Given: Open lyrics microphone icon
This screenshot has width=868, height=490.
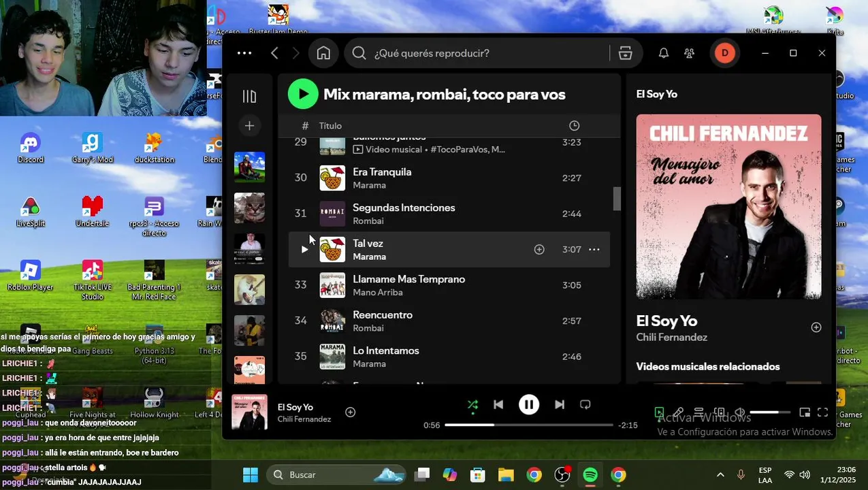Looking at the screenshot, I should point(679,412).
